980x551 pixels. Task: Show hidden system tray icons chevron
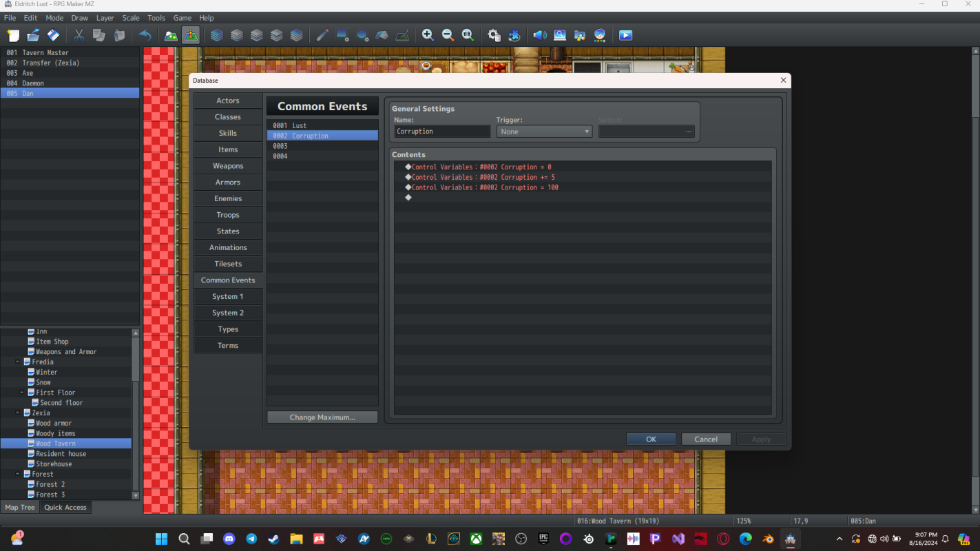point(839,539)
